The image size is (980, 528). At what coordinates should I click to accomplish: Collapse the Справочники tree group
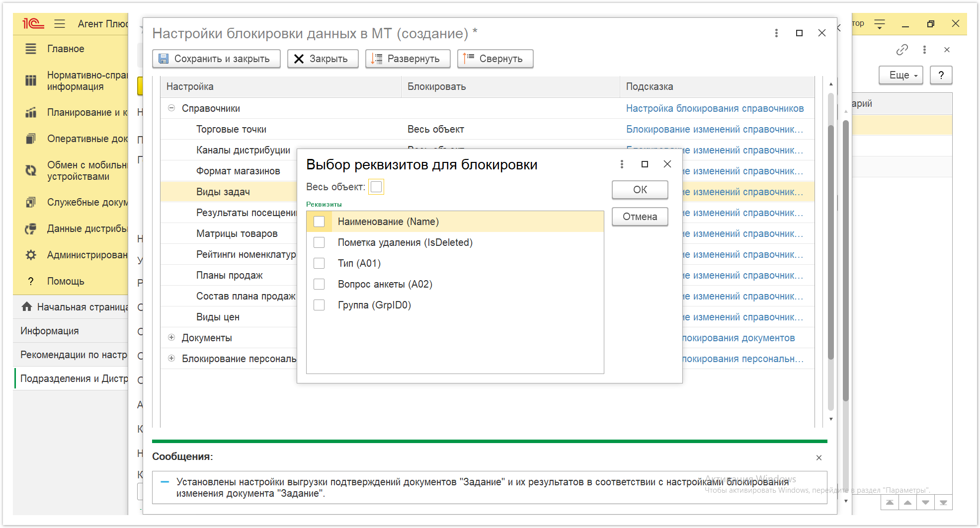pyautogui.click(x=171, y=108)
